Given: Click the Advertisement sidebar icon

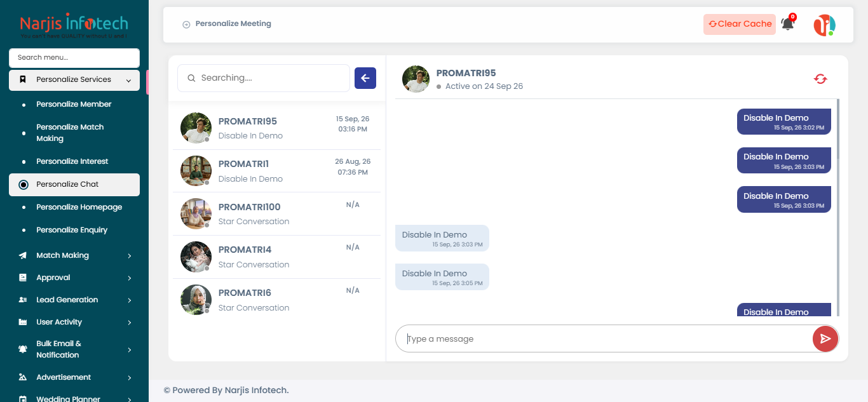Looking at the screenshot, I should pos(23,377).
